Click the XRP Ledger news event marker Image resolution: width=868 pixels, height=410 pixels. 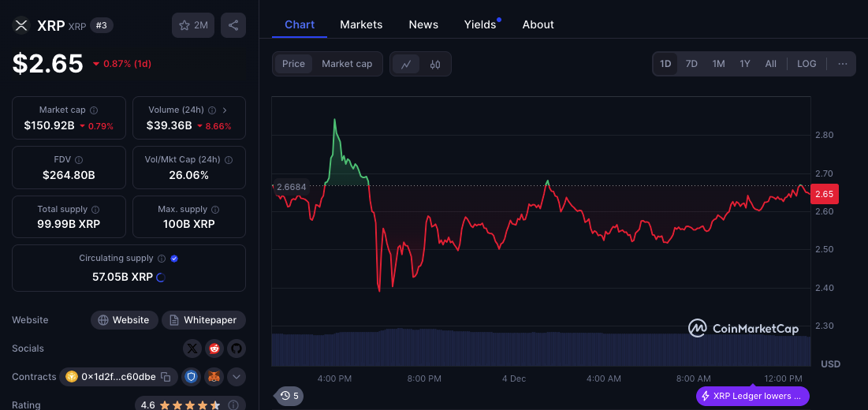click(752, 396)
